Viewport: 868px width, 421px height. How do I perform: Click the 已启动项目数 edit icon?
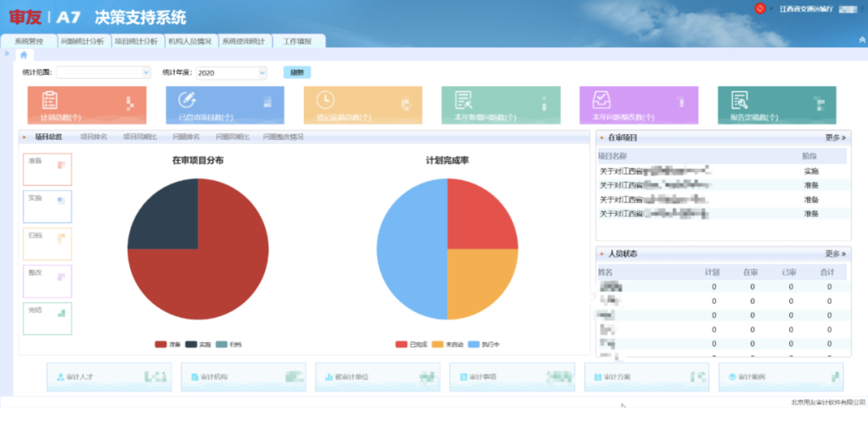[x=186, y=100]
